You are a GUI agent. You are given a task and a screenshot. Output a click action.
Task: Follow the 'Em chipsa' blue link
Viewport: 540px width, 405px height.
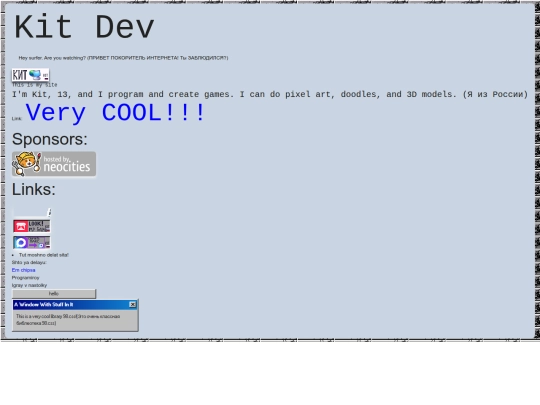coord(23,270)
